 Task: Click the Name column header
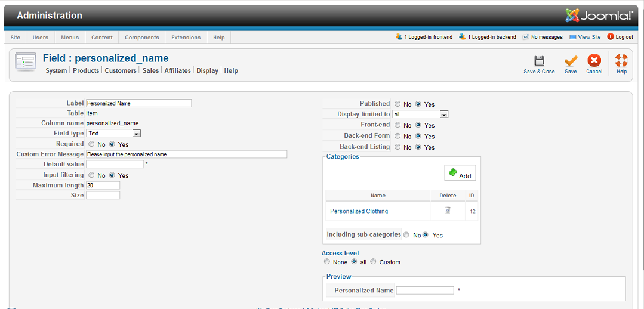coord(378,196)
